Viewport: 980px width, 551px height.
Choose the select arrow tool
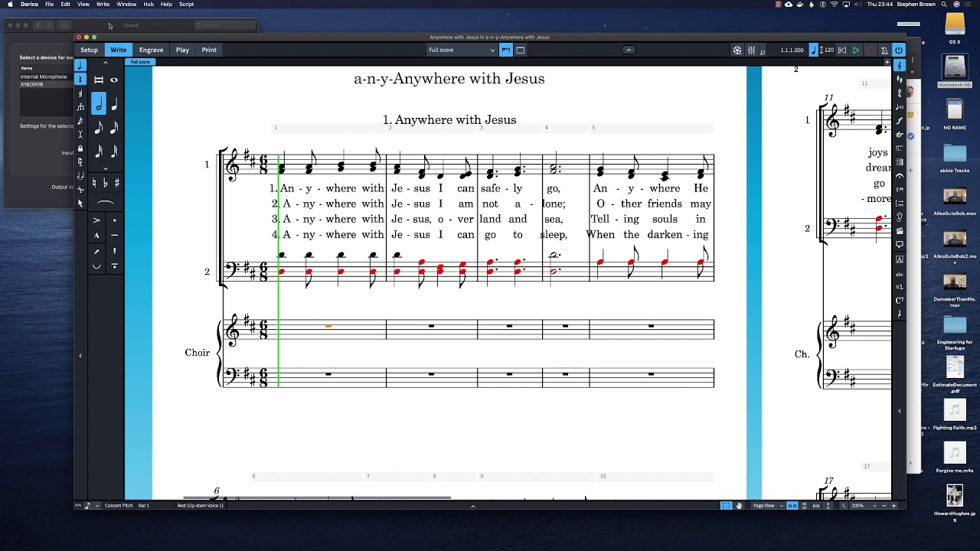[80, 203]
